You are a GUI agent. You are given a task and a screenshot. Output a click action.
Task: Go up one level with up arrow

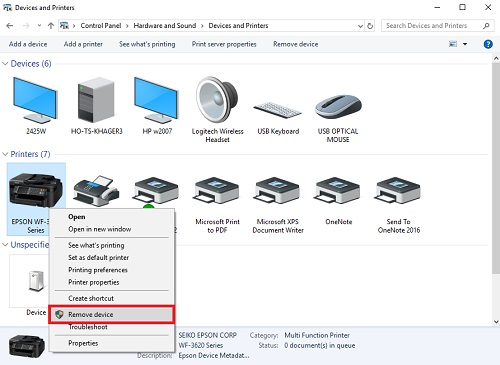(x=51, y=26)
